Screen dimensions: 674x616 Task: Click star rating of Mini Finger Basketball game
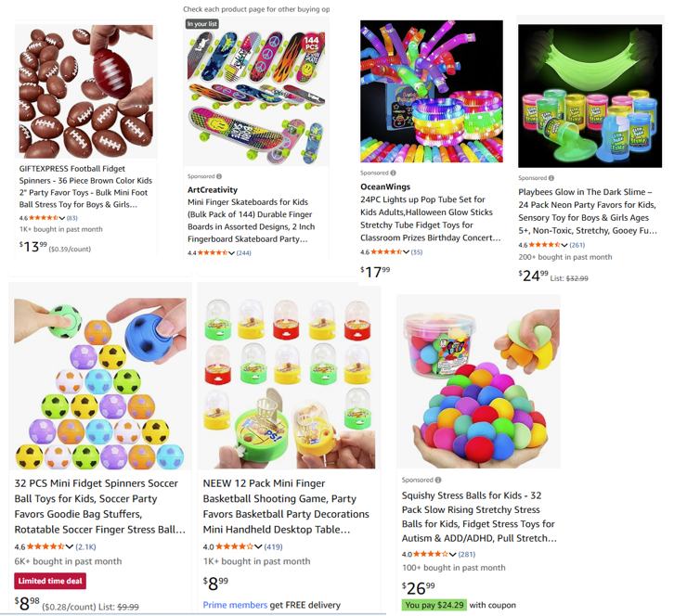click(234, 546)
